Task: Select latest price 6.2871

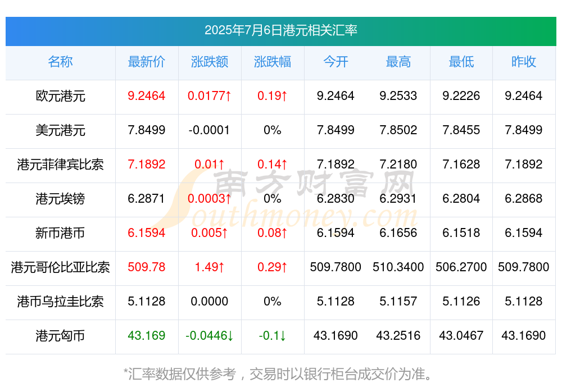Action: pos(147,198)
